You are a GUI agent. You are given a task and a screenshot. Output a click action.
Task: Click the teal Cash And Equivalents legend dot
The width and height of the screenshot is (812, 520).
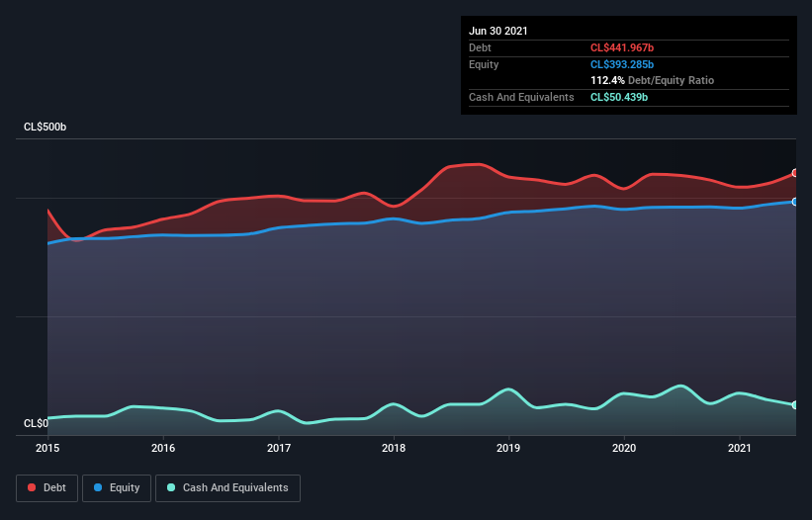tap(171, 487)
